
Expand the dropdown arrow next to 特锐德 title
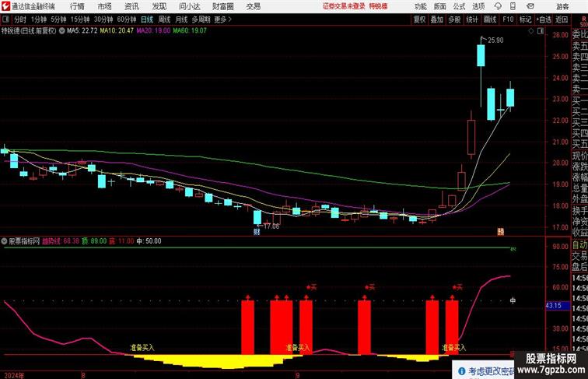point(62,31)
